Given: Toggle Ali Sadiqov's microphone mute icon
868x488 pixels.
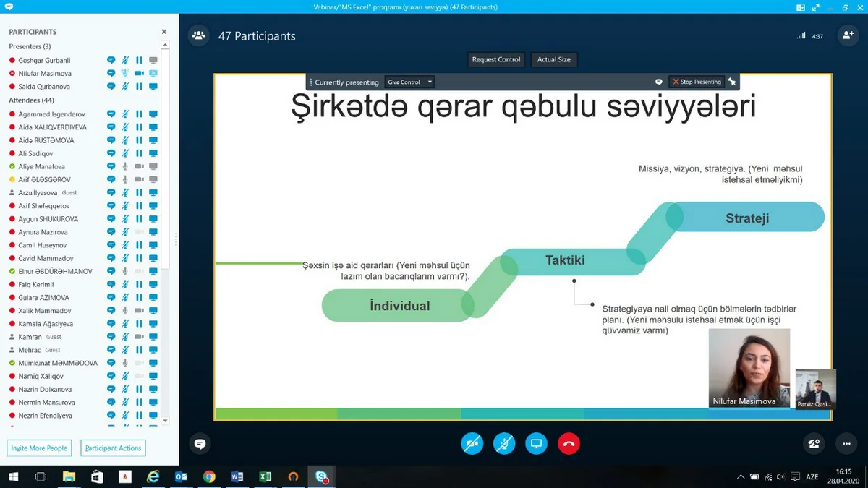Looking at the screenshot, I should [x=125, y=153].
